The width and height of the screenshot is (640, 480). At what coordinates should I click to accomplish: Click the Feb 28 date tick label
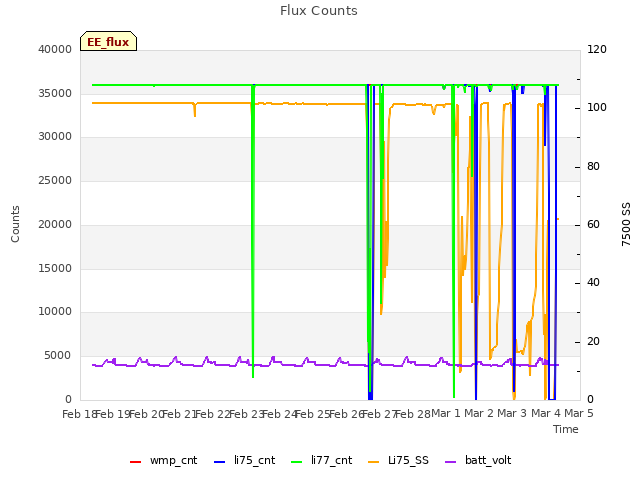413,414
